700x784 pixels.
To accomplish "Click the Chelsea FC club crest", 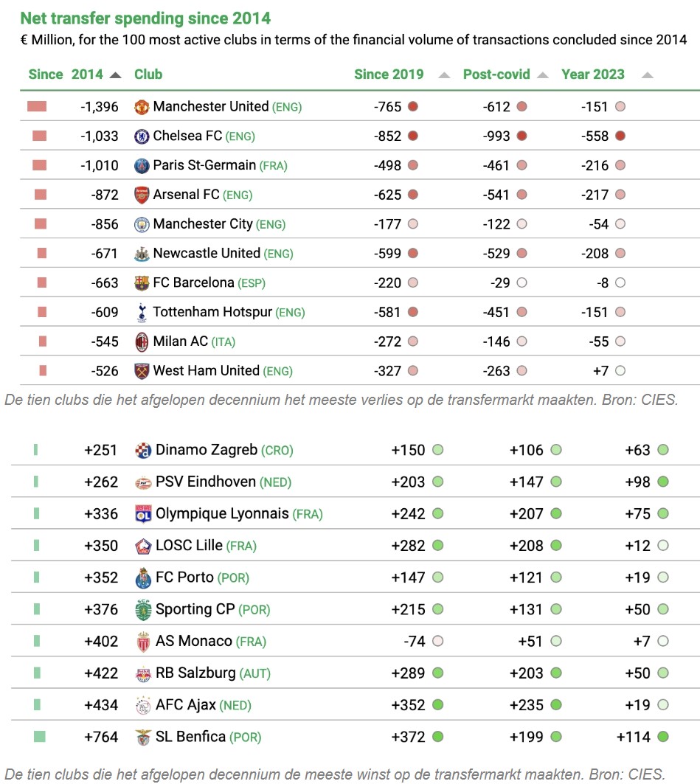I will coord(142,136).
